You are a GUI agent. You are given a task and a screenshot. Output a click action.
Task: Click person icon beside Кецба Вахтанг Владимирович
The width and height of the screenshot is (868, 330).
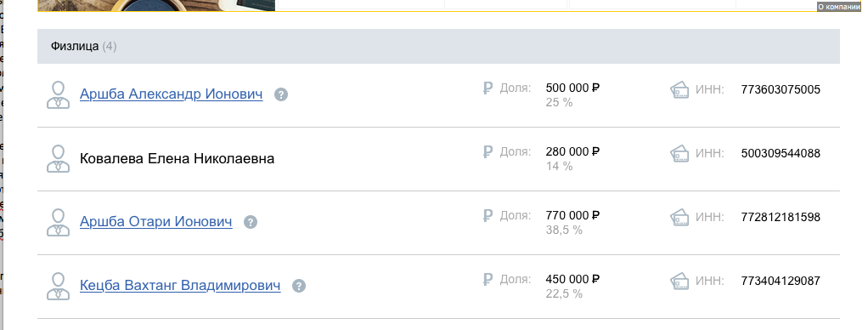coord(58,286)
